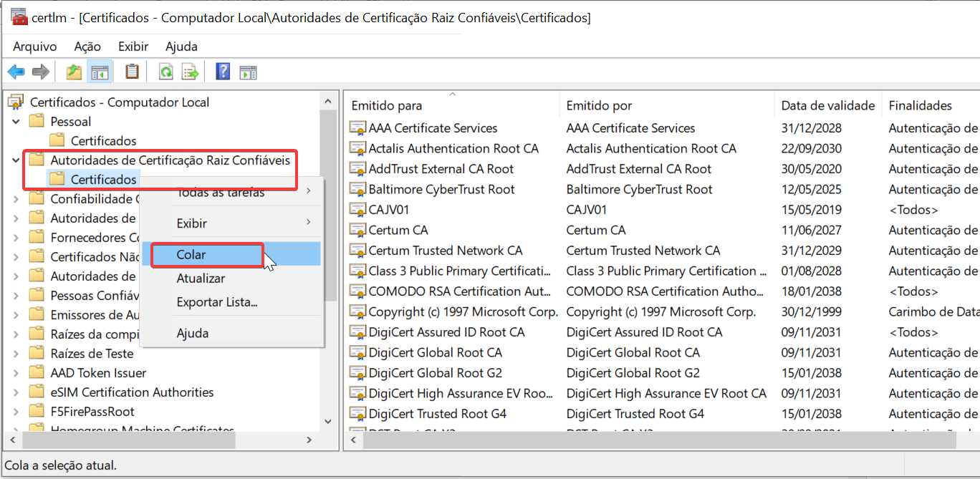This screenshot has height=479, width=980.
Task: Click the blue question mark Help icon
Action: 223,72
